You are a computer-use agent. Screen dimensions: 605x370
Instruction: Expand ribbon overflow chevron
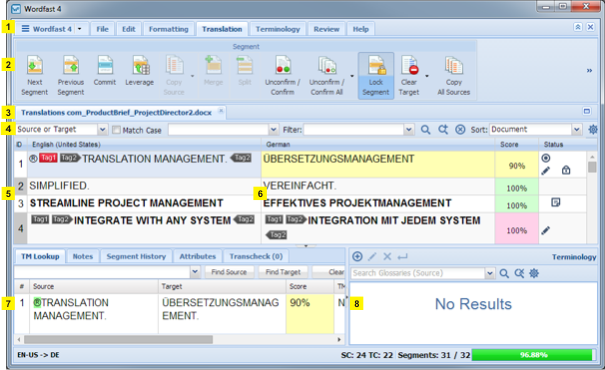coord(589,71)
